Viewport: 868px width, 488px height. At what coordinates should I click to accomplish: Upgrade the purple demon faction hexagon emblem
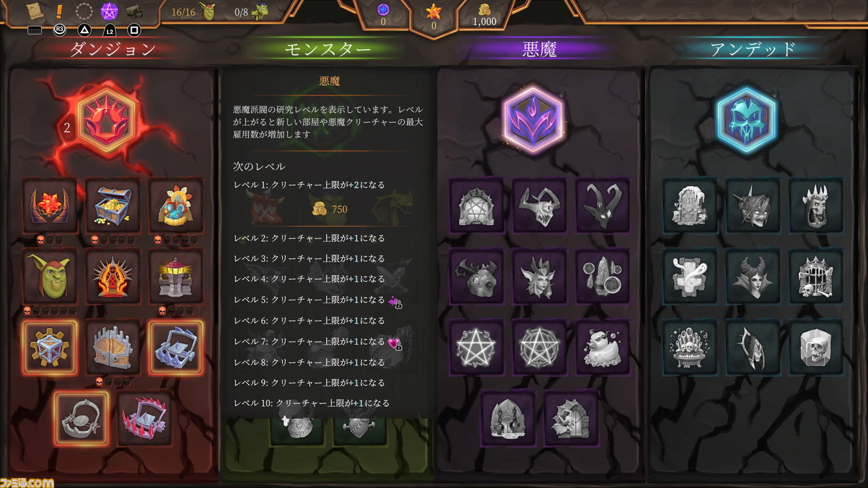click(534, 120)
